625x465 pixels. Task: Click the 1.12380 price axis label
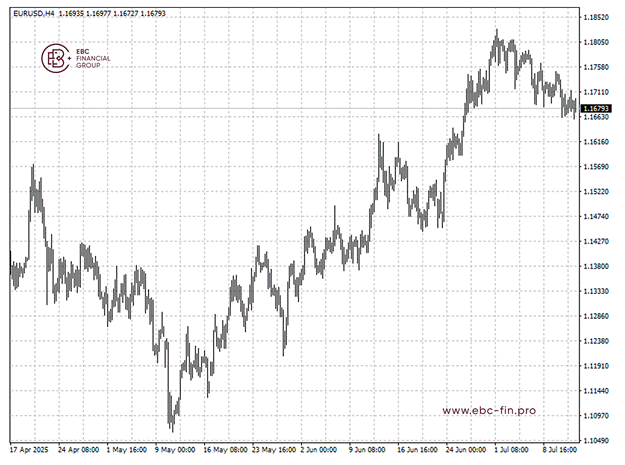pos(597,341)
